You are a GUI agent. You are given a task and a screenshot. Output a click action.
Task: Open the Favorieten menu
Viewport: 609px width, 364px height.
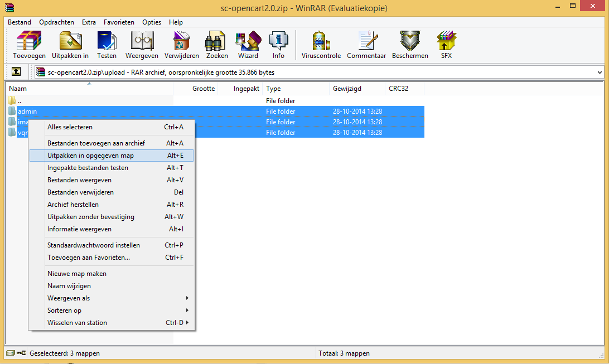pos(119,22)
